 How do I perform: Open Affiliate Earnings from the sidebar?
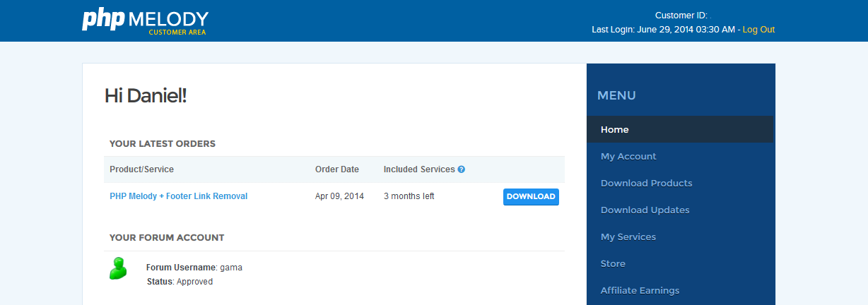click(x=640, y=291)
